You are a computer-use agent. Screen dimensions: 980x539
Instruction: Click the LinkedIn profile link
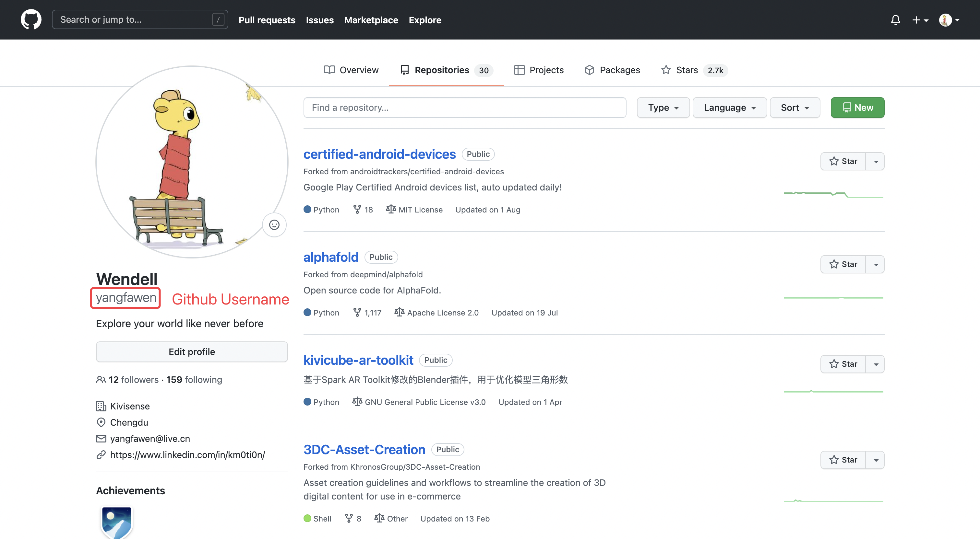click(x=187, y=454)
